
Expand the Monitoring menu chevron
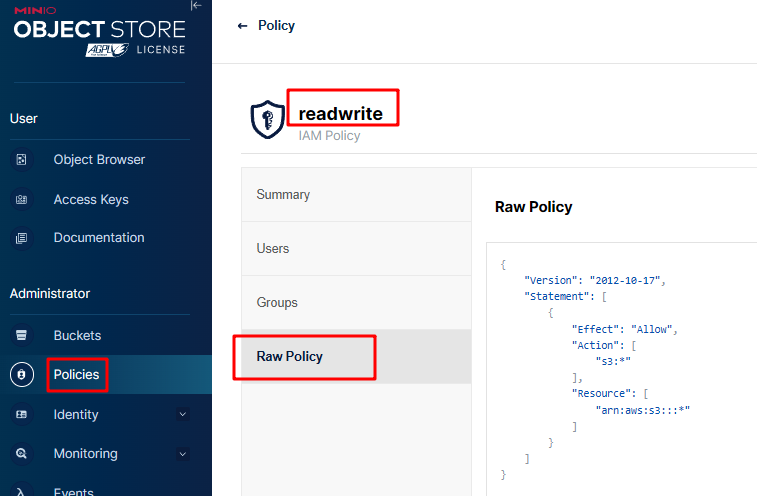point(182,453)
